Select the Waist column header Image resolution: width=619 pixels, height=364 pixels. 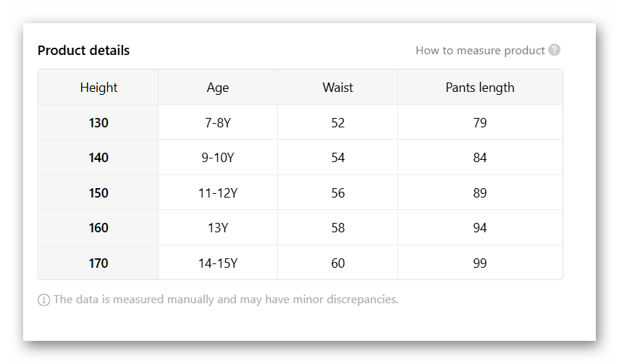[337, 88]
